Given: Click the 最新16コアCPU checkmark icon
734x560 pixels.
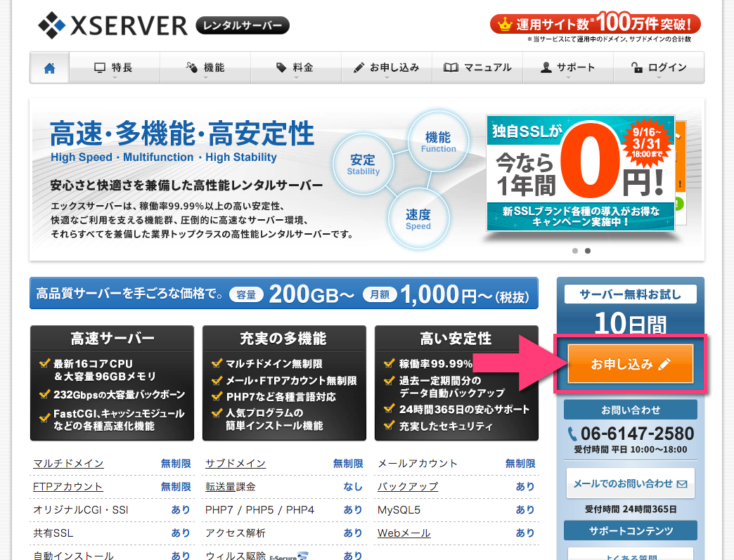Looking at the screenshot, I should 45,363.
